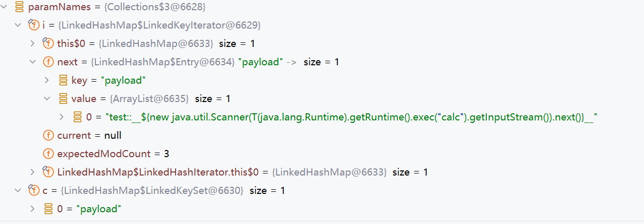Collapse the value ArrayList node

47,98
